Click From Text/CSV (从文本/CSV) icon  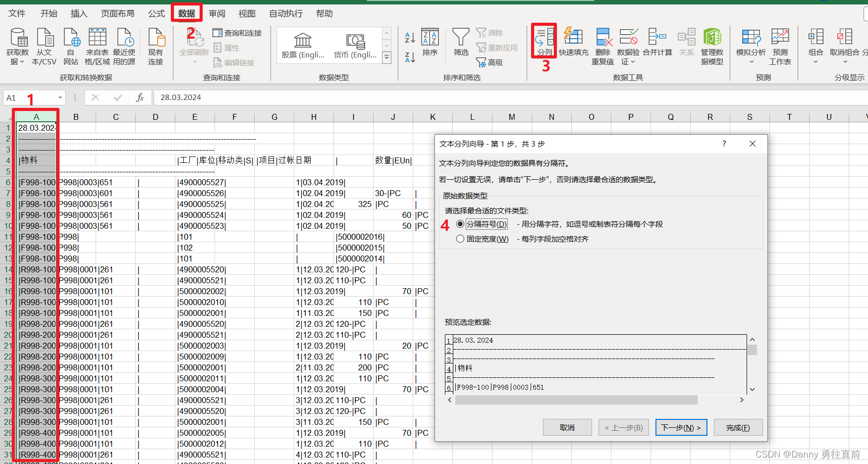click(x=45, y=38)
